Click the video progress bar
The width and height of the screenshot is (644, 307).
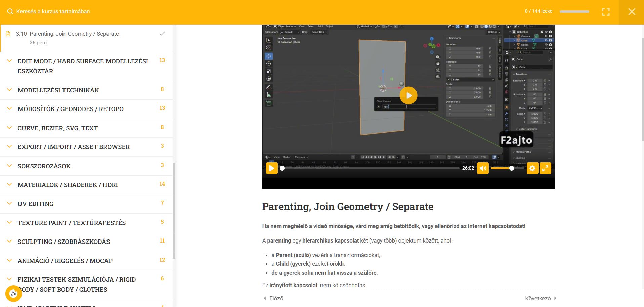370,168
